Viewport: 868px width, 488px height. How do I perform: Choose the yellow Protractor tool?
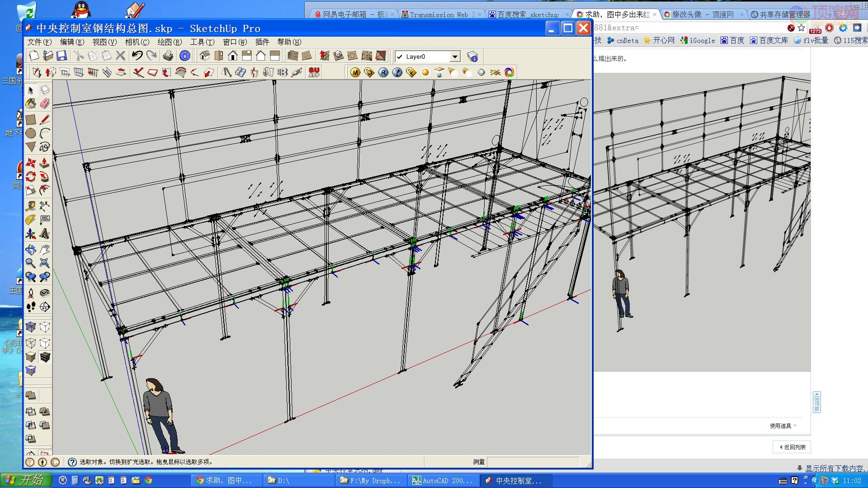[31, 220]
